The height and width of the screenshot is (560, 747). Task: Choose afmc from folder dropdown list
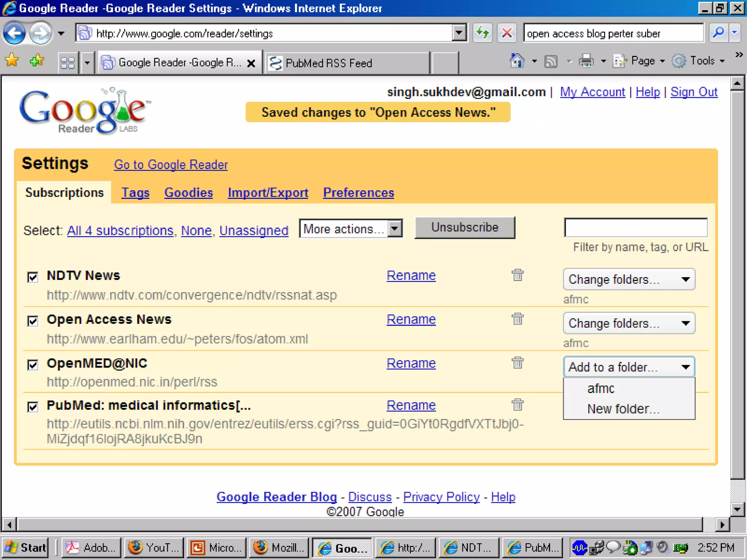point(601,389)
